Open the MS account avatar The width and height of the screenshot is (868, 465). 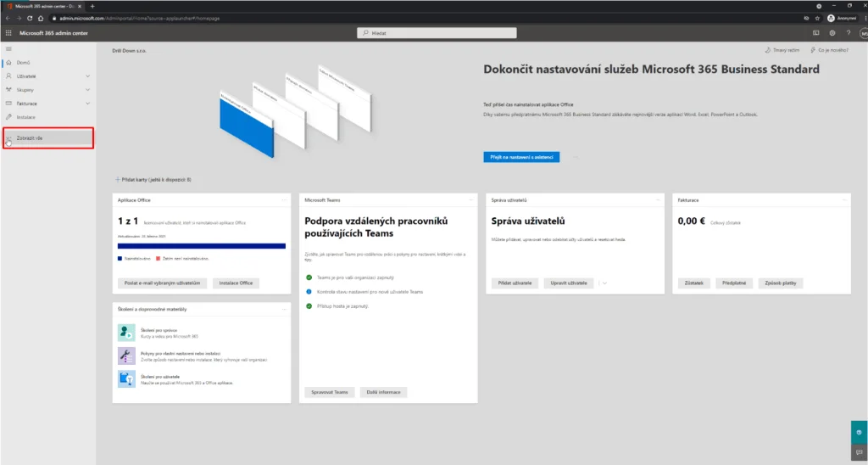point(864,33)
